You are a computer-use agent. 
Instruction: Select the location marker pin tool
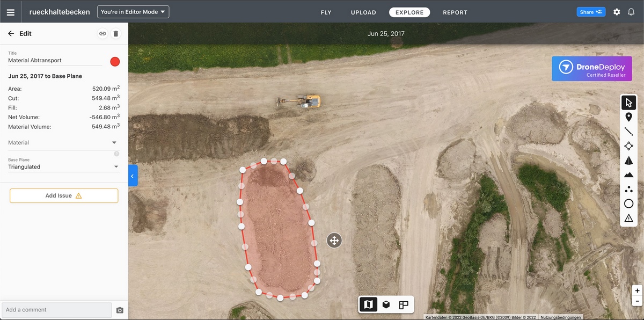click(x=628, y=117)
